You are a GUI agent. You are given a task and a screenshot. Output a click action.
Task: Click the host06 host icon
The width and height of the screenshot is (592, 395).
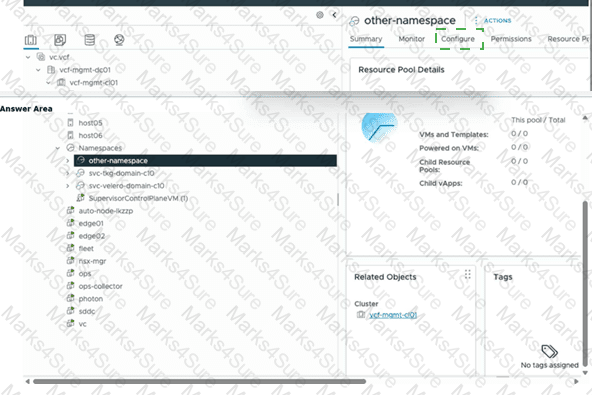(70, 135)
